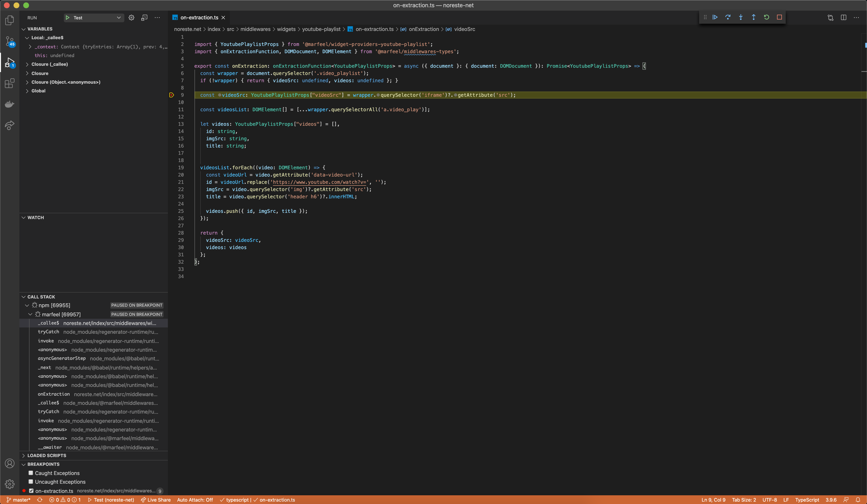Open the Debug Console icon

click(x=144, y=18)
